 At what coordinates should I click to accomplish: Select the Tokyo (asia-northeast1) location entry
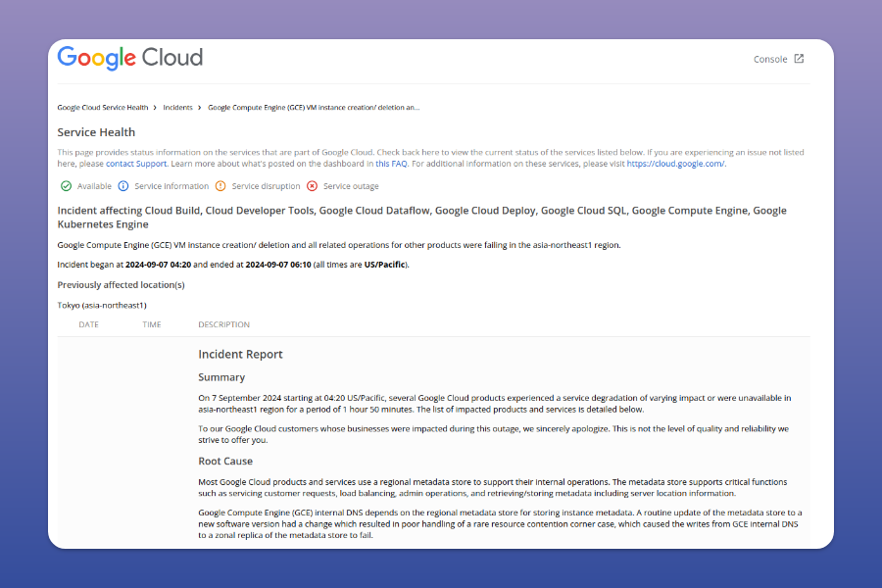pos(102,304)
